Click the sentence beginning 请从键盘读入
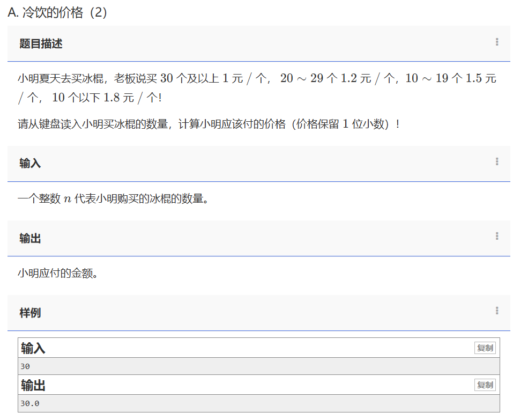513x420 pixels. coord(208,124)
